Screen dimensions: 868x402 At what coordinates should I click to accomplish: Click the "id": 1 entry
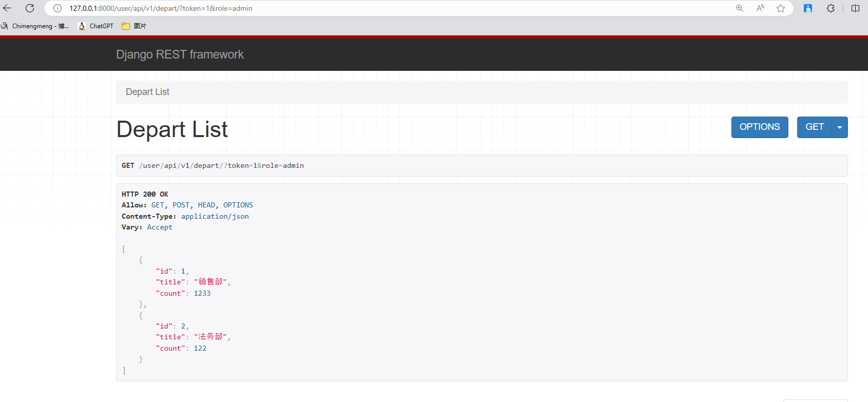point(172,271)
